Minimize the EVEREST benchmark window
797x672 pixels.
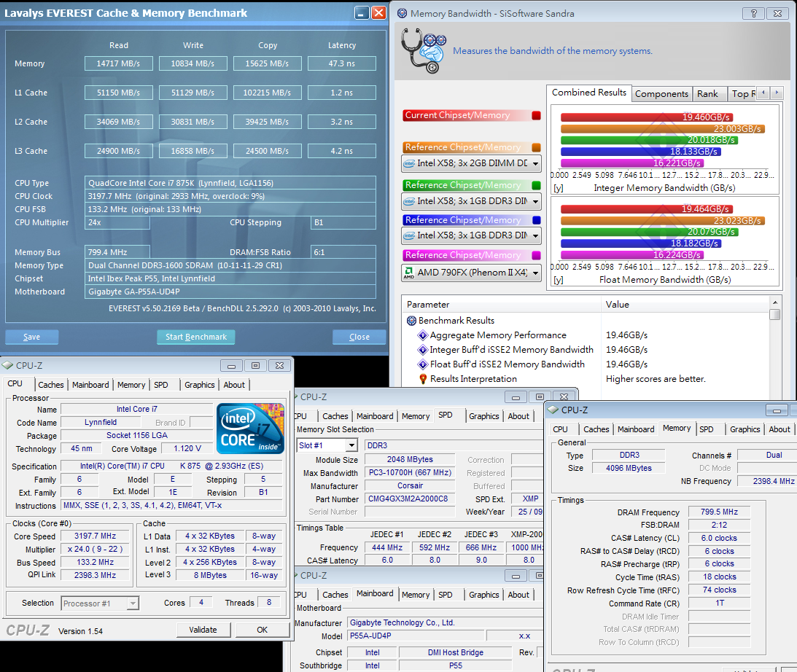tap(362, 13)
